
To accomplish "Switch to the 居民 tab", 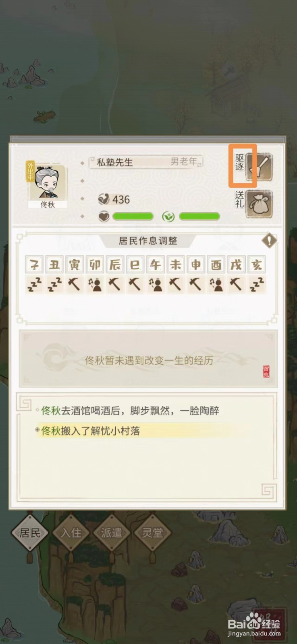I will pos(30,533).
